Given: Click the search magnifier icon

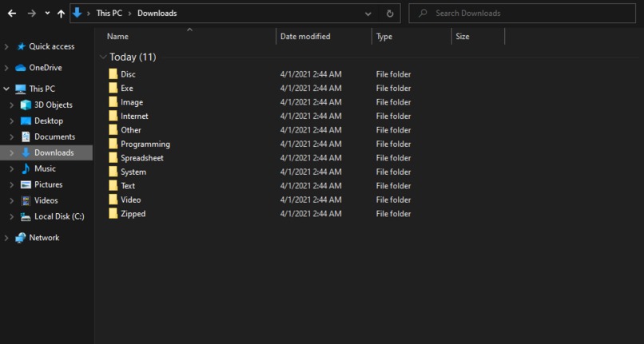Looking at the screenshot, I should point(423,13).
